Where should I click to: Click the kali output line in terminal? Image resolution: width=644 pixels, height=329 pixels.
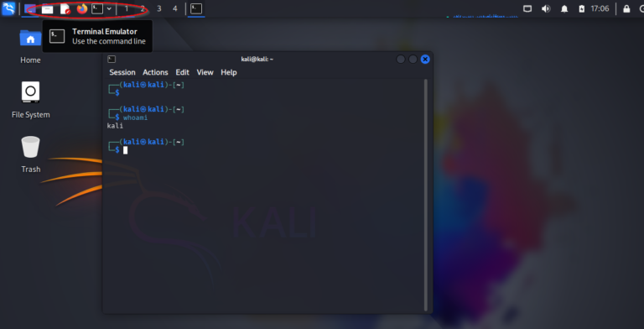pyautogui.click(x=115, y=126)
